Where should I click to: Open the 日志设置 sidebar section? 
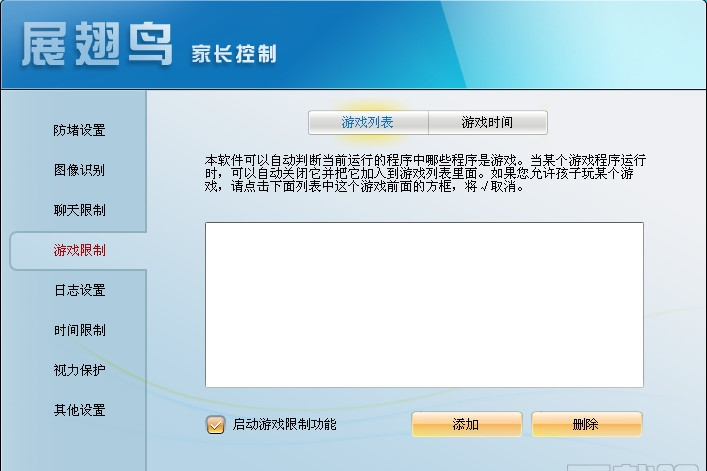79,290
